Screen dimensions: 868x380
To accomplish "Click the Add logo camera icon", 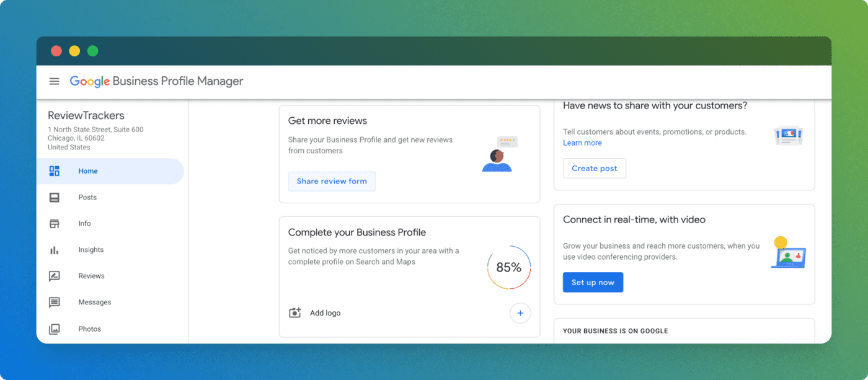I will click(295, 313).
